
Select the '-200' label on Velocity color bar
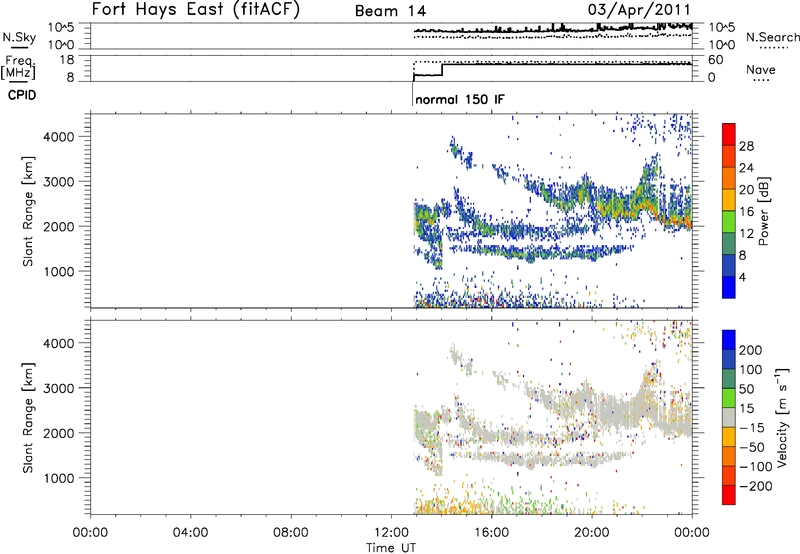[756, 486]
